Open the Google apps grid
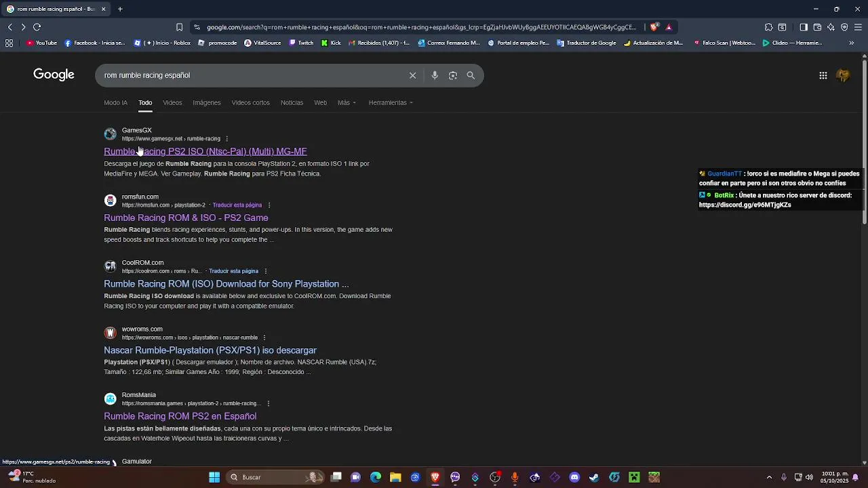This screenshot has height=488, width=868. pos(823,75)
